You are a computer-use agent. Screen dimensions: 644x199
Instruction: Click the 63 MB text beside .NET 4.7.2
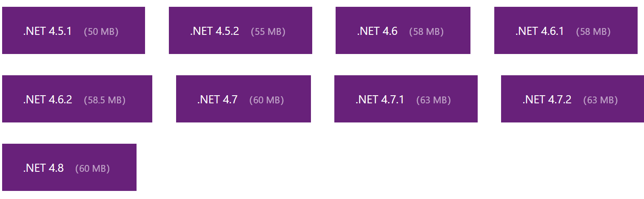tap(600, 100)
